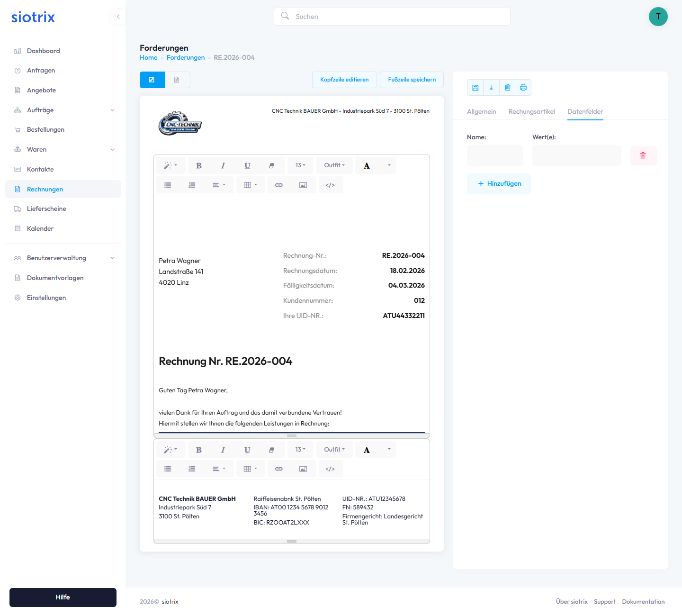This screenshot has height=616, width=682.
Task: Click the font color A button in upper editor
Action: (367, 165)
